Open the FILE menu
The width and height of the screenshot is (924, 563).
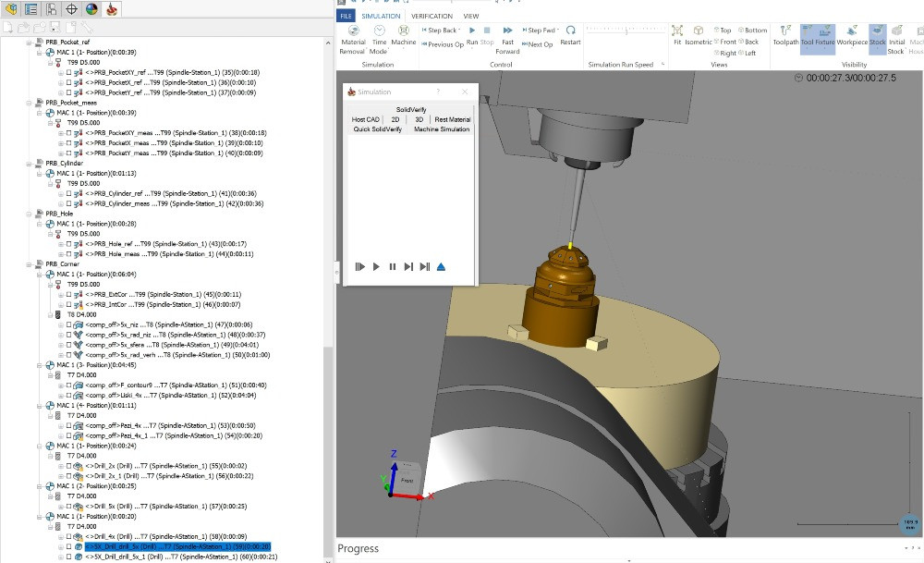click(346, 16)
